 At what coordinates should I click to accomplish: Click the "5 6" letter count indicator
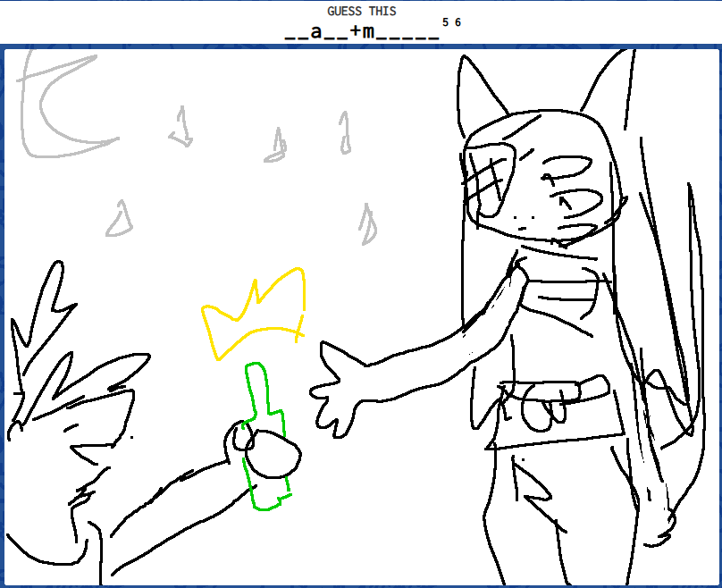pyautogui.click(x=451, y=22)
